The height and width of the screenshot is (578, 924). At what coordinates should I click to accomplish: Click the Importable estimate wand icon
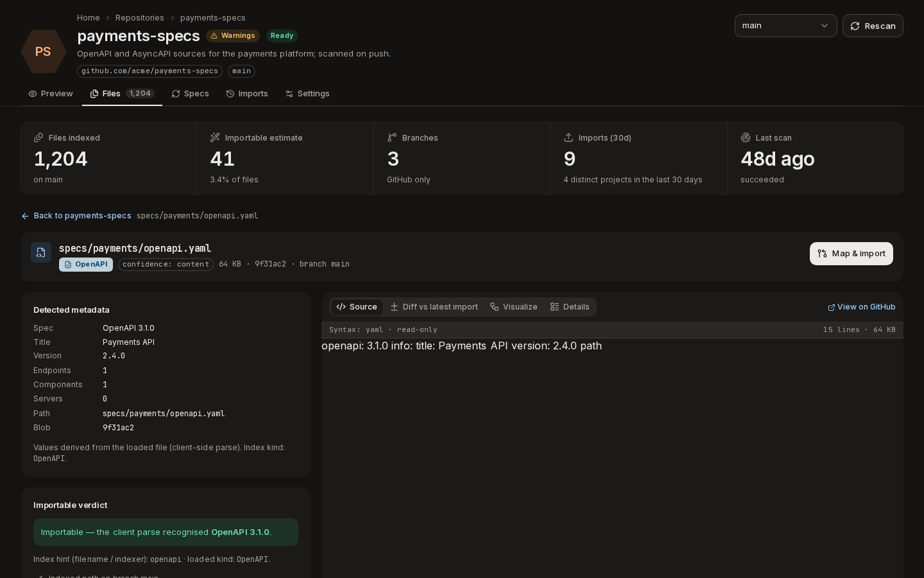pyautogui.click(x=215, y=137)
